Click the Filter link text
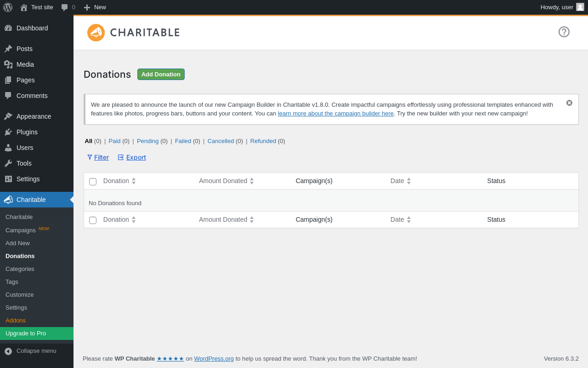Screen dimensions: 588x368 point(102,157)
